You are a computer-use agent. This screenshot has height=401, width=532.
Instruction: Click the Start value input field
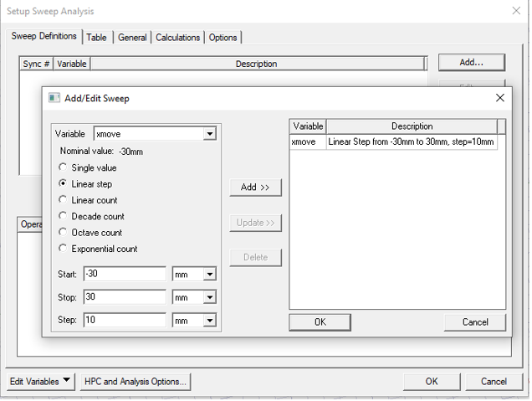tap(125, 275)
